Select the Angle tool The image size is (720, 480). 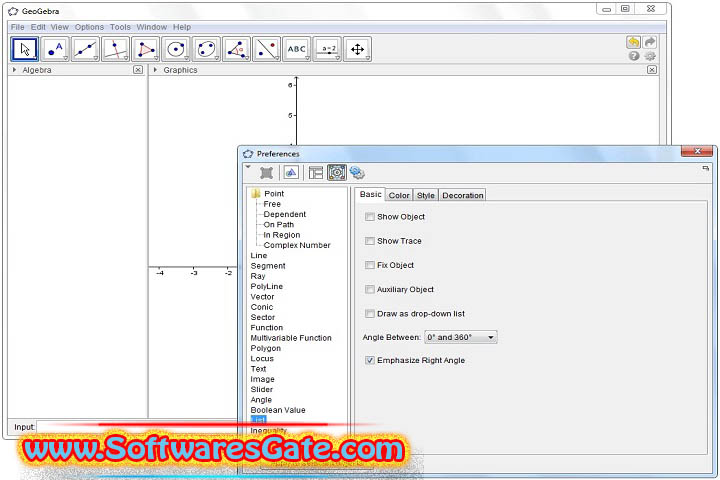click(236, 49)
